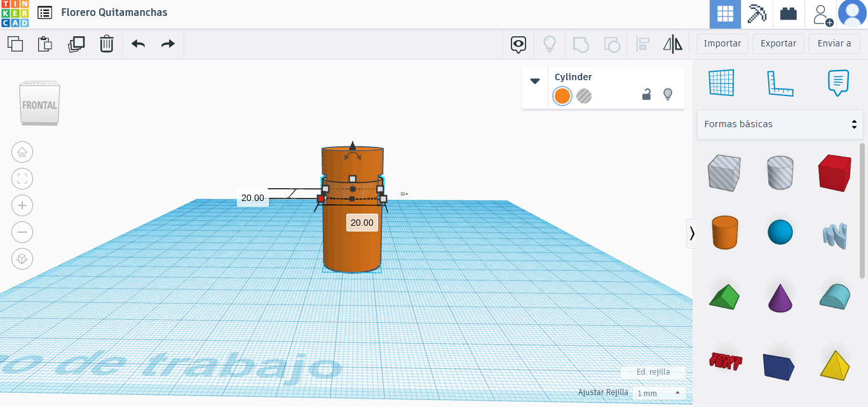Click the FRONTAL view cube

pos(39,104)
